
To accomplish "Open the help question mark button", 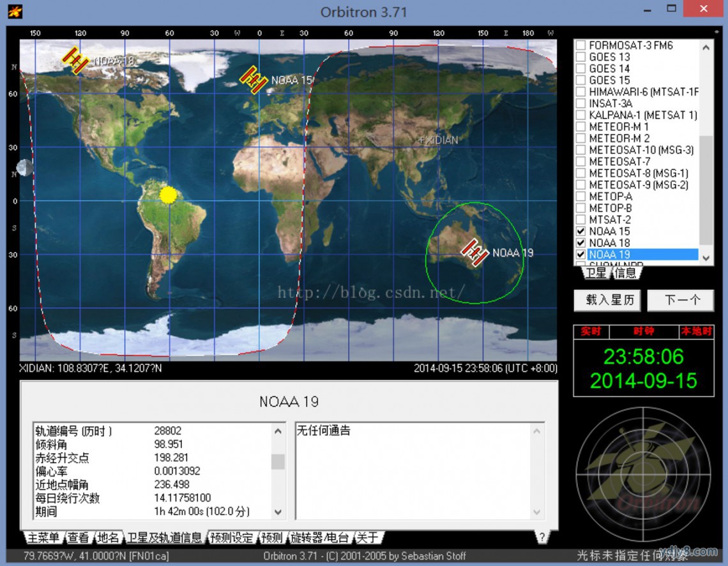I will coord(542,537).
